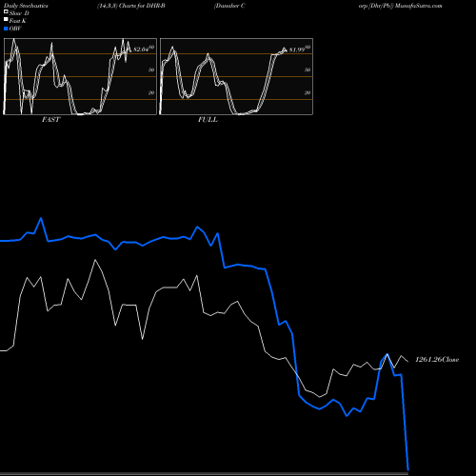Click the MunafaSutra.com label
476x476 pixels.
[418, 6]
